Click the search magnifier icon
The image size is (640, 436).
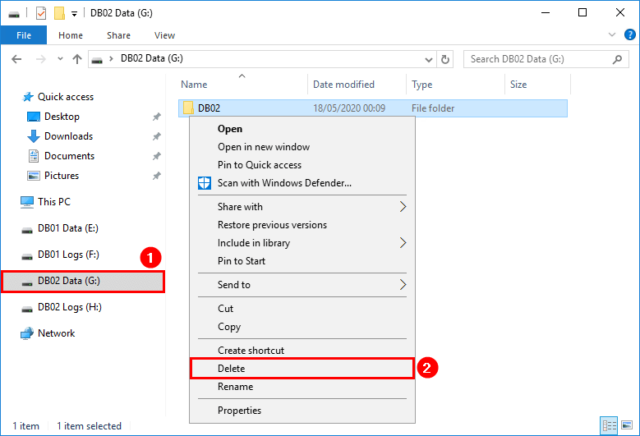point(617,59)
